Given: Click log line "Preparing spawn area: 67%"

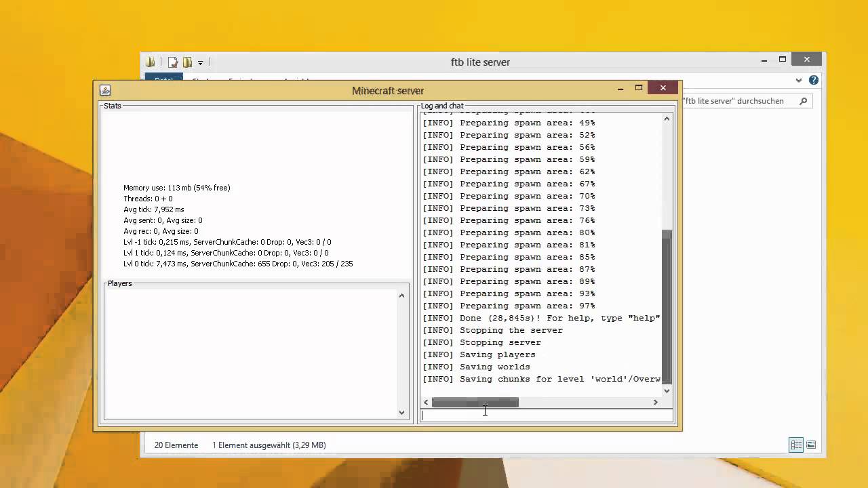Looking at the screenshot, I should (509, 184).
